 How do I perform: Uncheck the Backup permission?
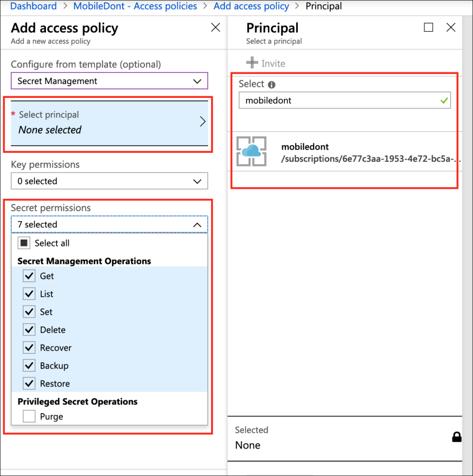click(29, 365)
